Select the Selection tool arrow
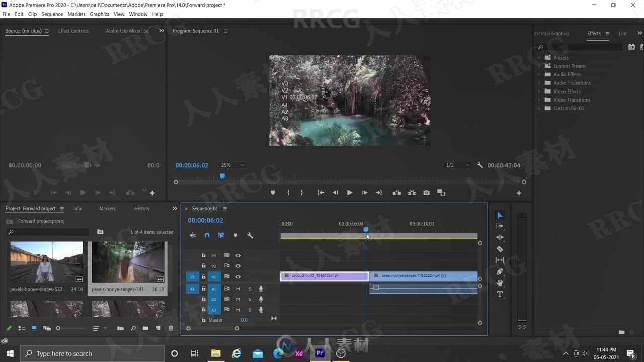 pos(500,215)
